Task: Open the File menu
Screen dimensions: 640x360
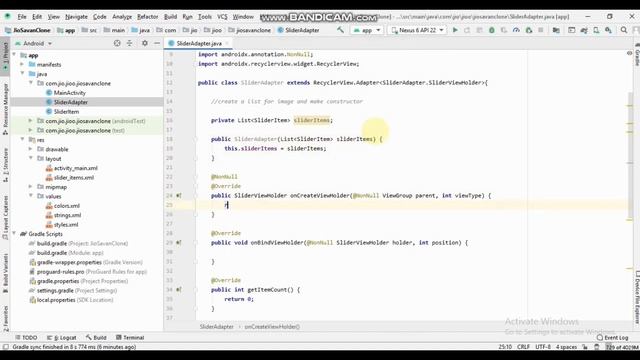Action: pos(22,17)
